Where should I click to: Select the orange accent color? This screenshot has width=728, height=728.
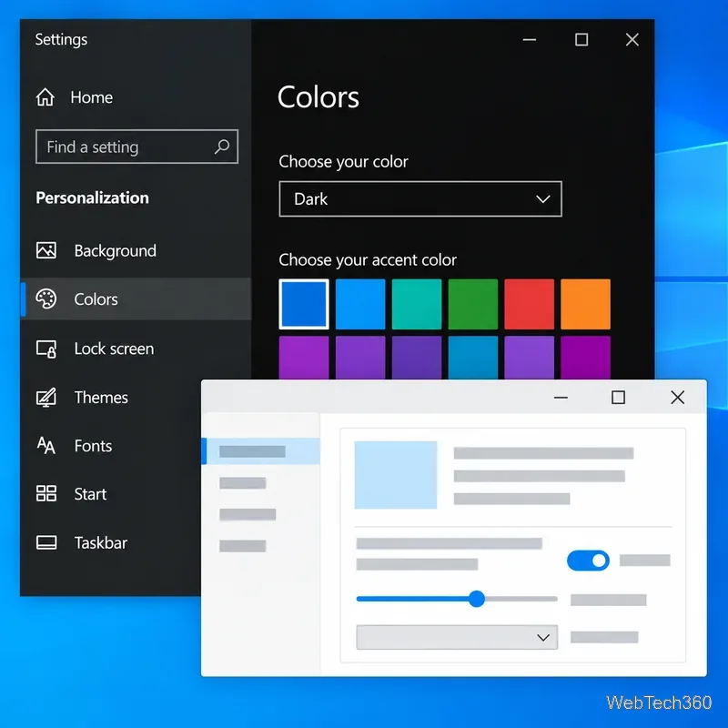point(585,304)
